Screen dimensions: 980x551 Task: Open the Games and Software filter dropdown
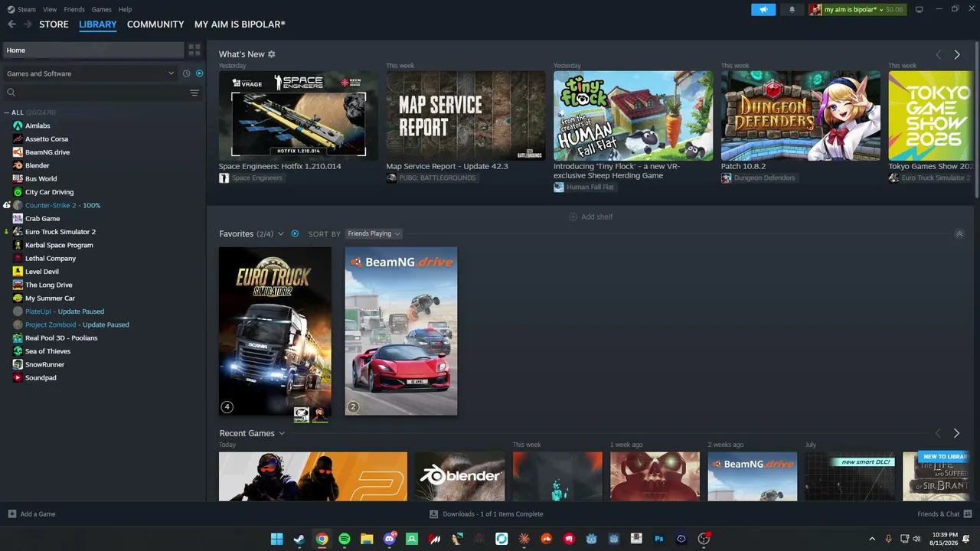tap(90, 73)
